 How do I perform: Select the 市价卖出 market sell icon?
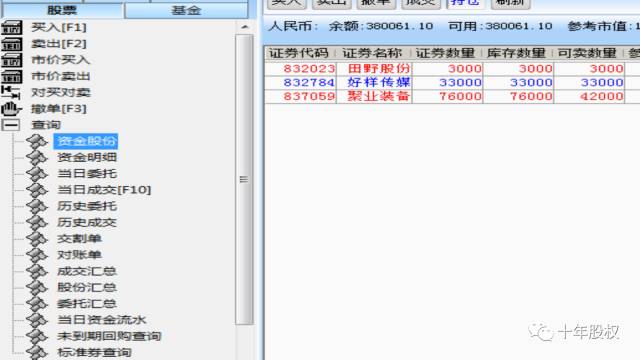pos(11,76)
